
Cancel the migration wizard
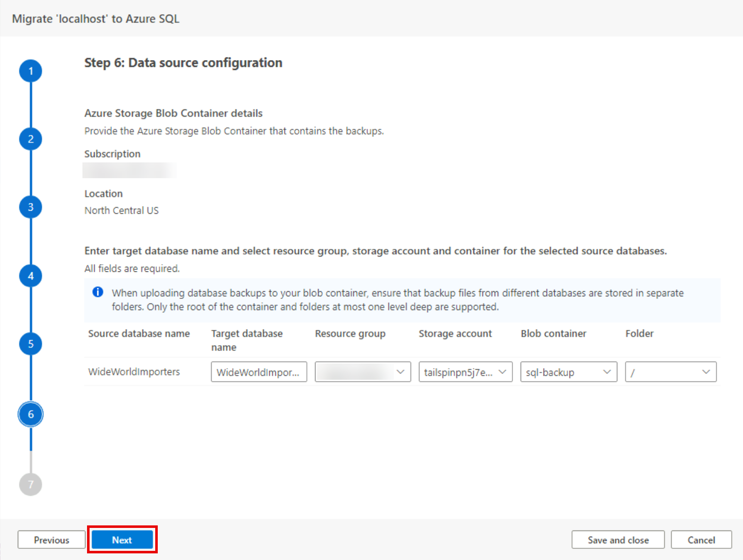coord(701,540)
